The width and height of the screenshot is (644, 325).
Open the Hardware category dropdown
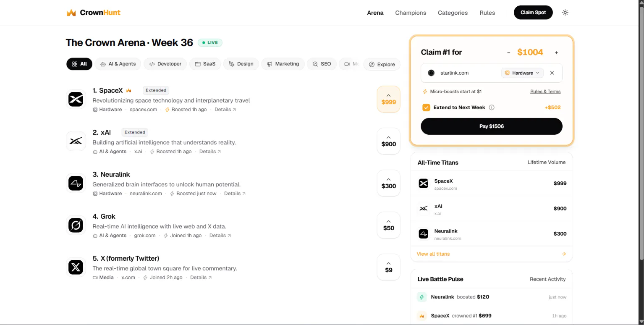[522, 73]
